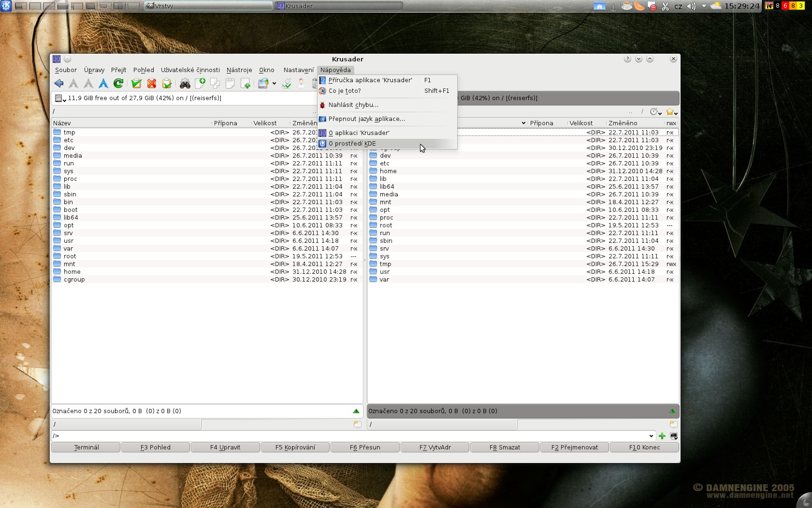
Task: Open the Pohled menu
Action: pos(144,70)
